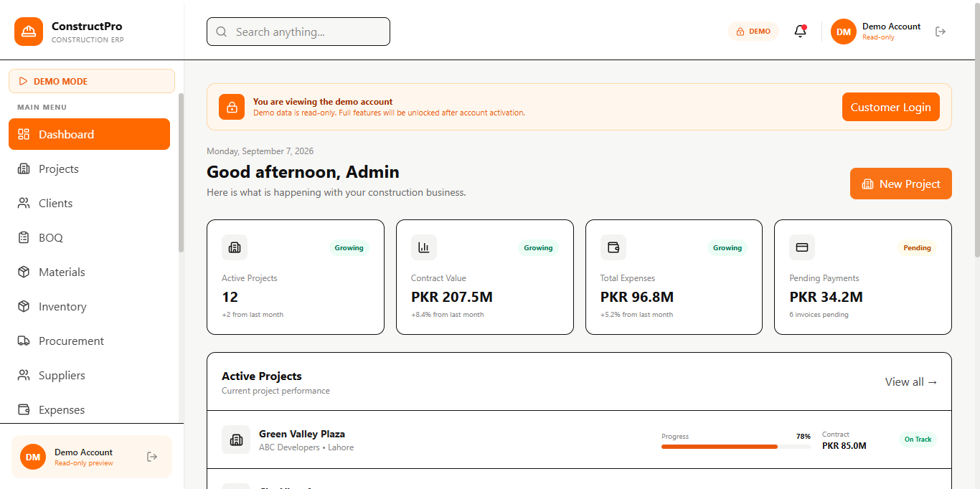Click the Suppliers people icon
This screenshot has height=489, width=980.
[x=24, y=375]
